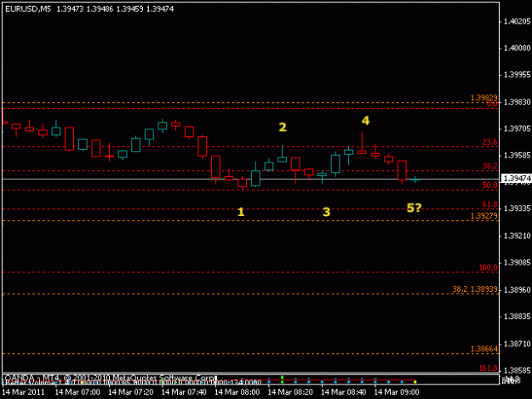Click the open price value 1.39473

tap(70, 9)
